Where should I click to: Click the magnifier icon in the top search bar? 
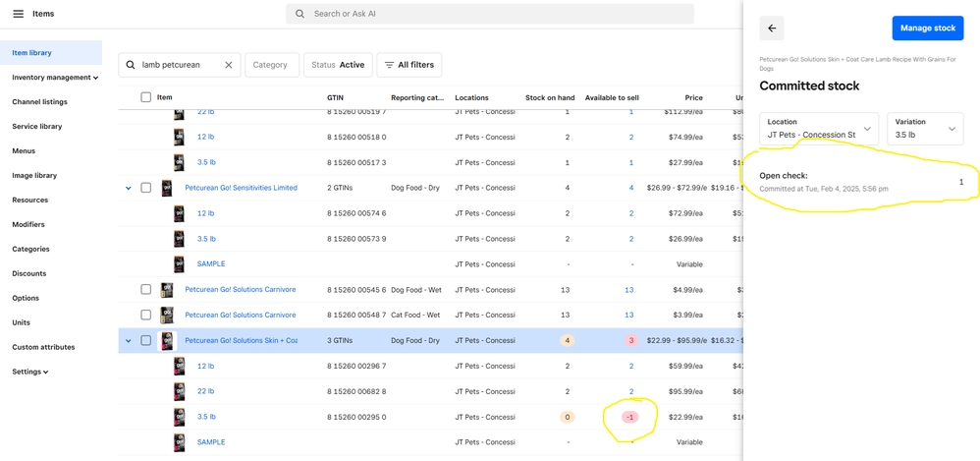tap(300, 14)
